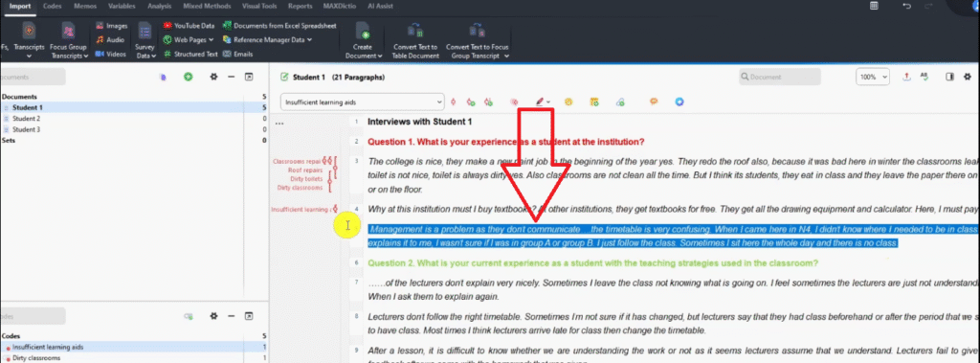Open the Mixed Methods tab
The width and height of the screenshot is (980, 363).
(x=207, y=7)
